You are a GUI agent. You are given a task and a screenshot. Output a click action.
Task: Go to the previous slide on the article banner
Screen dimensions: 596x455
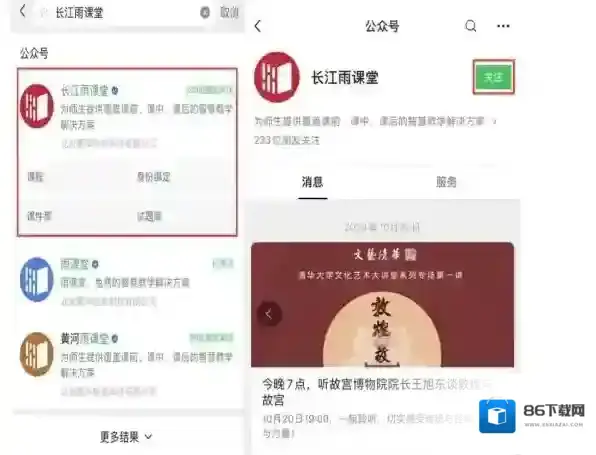point(269,314)
